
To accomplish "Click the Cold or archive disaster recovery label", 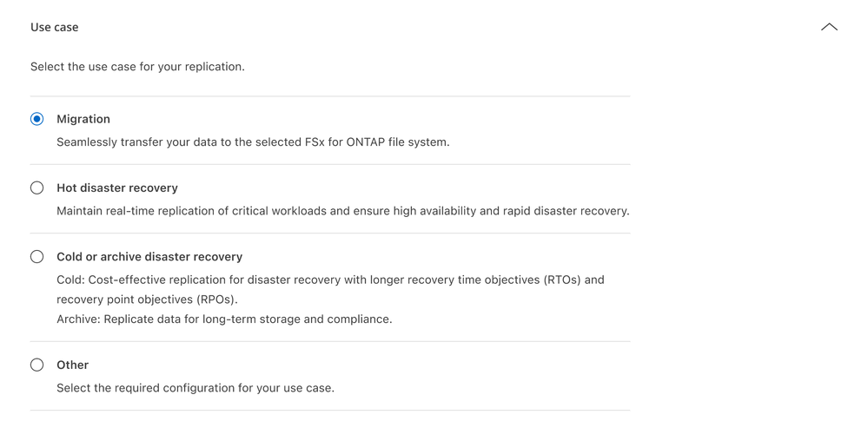I will click(149, 257).
